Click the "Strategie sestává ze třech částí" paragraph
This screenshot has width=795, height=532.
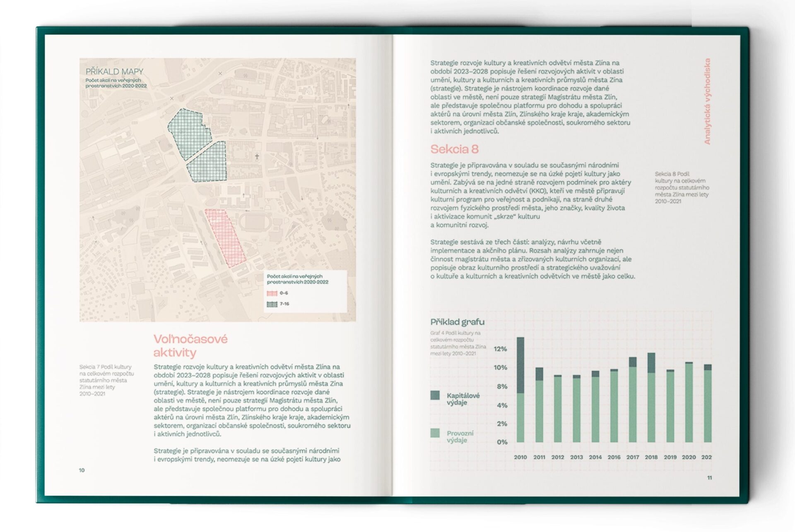pos(532,259)
